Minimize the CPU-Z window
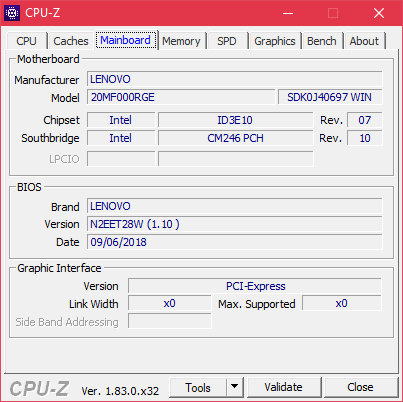Image resolution: width=403 pixels, height=402 pixels. [288, 13]
